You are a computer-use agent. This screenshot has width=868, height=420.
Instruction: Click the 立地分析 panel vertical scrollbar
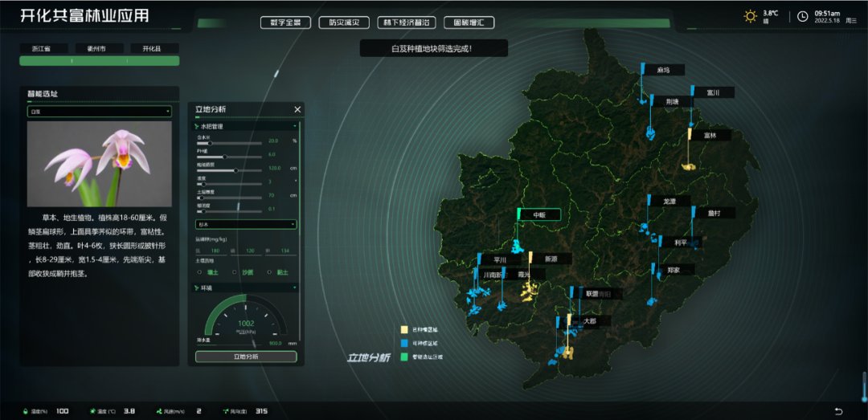pyautogui.click(x=300, y=232)
